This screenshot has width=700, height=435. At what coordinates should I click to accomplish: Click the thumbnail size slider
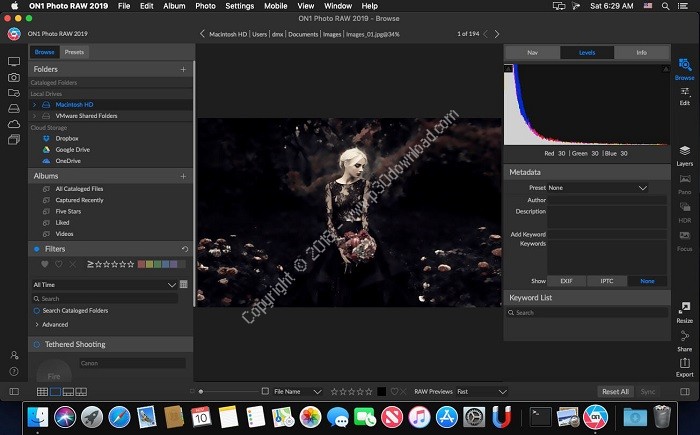coord(203,392)
